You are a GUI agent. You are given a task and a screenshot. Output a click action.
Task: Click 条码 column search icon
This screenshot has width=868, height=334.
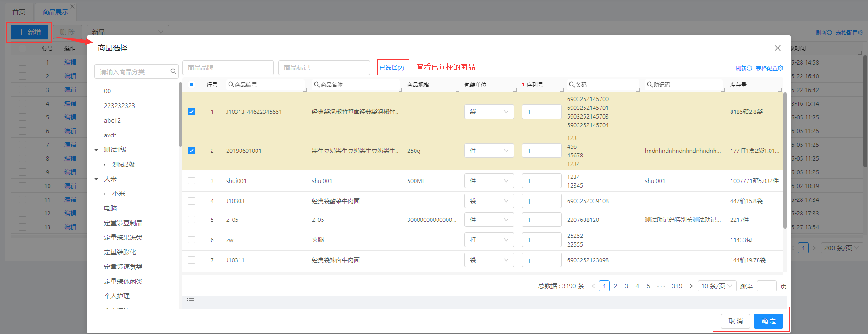click(x=572, y=85)
